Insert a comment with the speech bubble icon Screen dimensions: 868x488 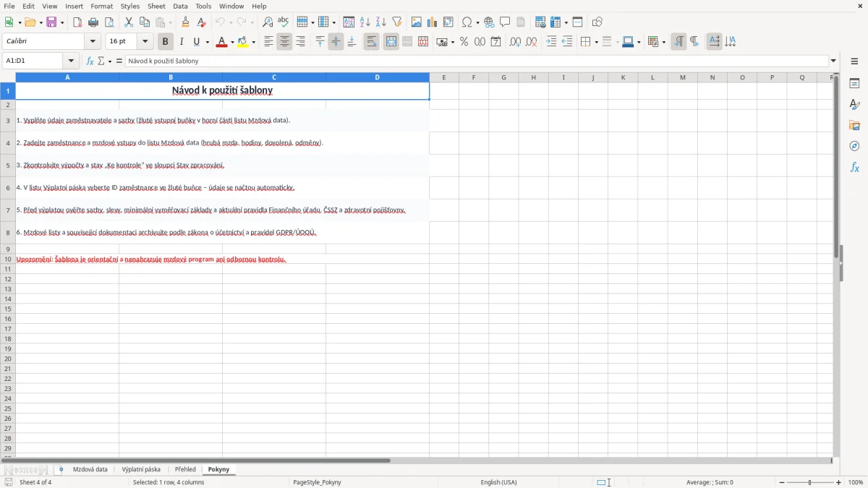coord(505,22)
